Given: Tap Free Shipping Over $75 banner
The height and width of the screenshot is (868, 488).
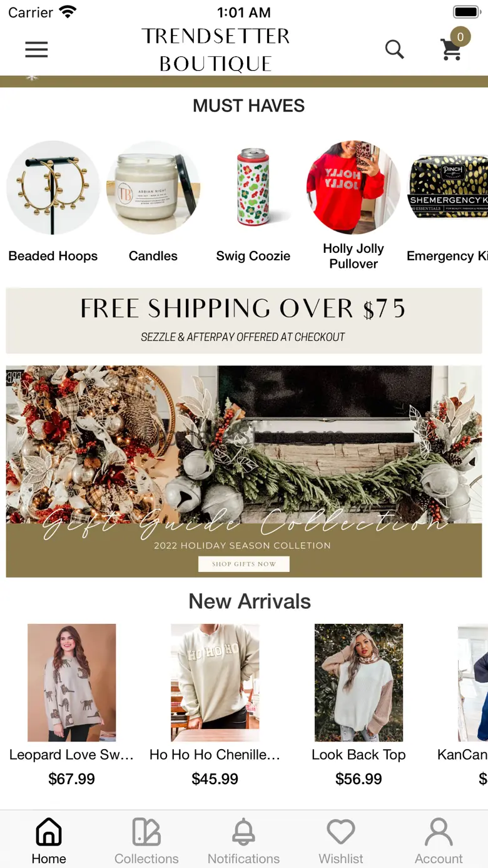Looking at the screenshot, I should click(244, 320).
